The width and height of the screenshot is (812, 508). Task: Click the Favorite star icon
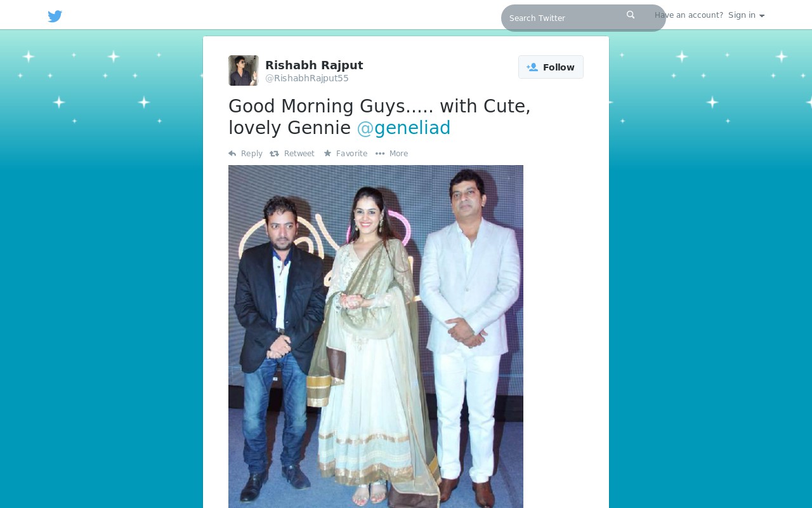tap(327, 153)
